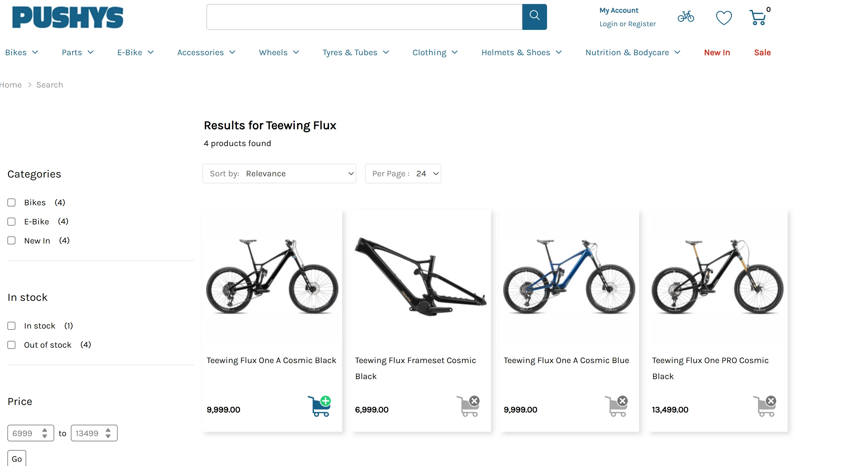The image size is (868, 466).
Task: Click the Login or Register link
Action: [x=627, y=24]
